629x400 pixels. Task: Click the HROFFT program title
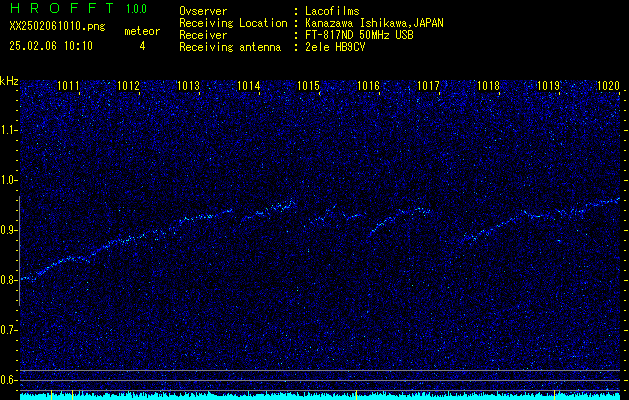(x=62, y=8)
